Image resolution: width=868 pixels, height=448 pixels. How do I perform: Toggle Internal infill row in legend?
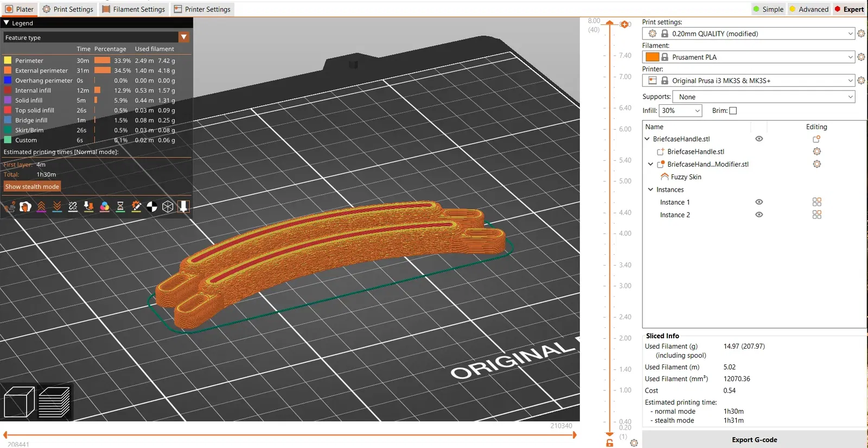(x=90, y=91)
